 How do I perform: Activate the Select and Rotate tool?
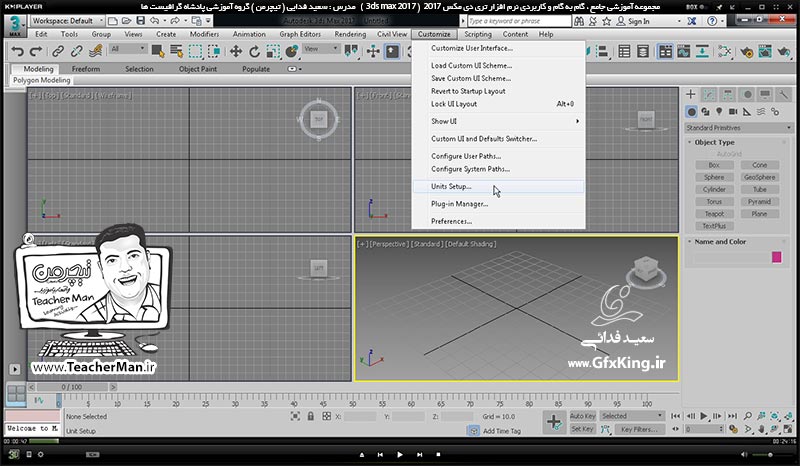click(x=255, y=52)
